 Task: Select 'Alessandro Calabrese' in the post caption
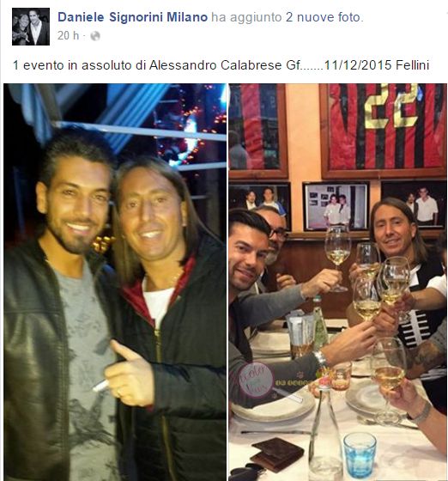[215, 65]
